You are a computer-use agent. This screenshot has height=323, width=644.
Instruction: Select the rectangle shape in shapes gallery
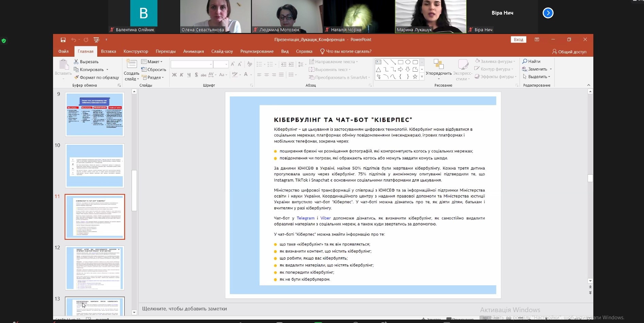401,62
